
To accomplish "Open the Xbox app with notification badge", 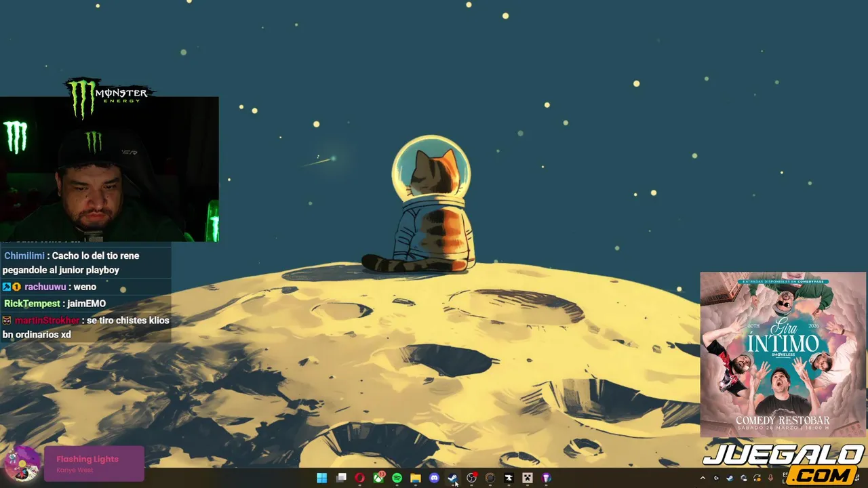I will point(378,478).
